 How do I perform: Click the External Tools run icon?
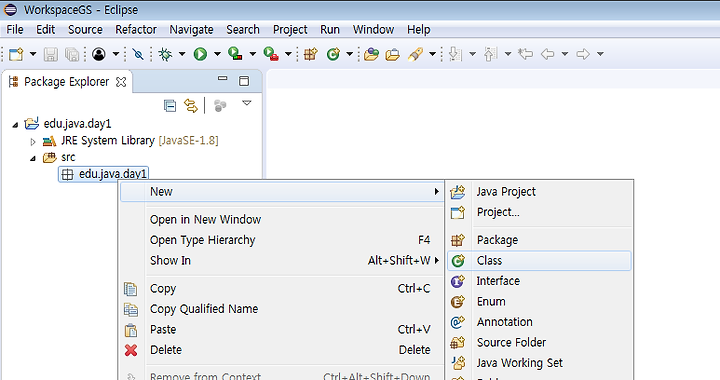(x=271, y=54)
